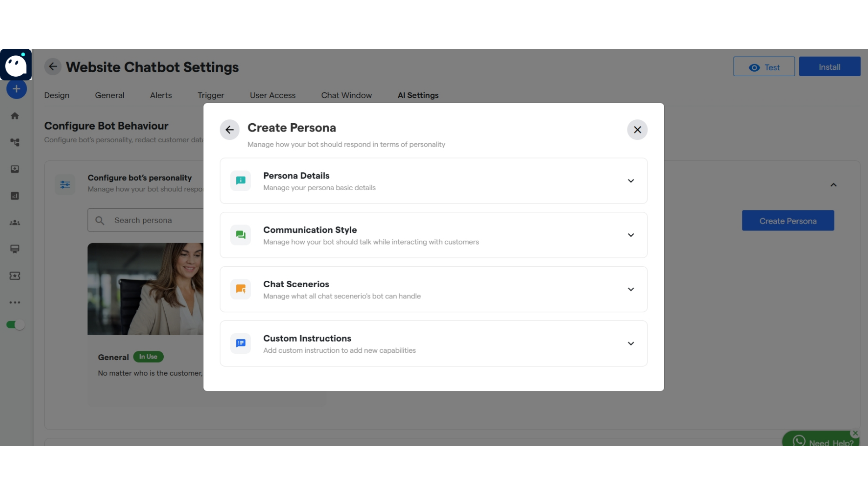Click the three-dot more icon in sidebar
This screenshot has width=868, height=502.
coord(15,302)
